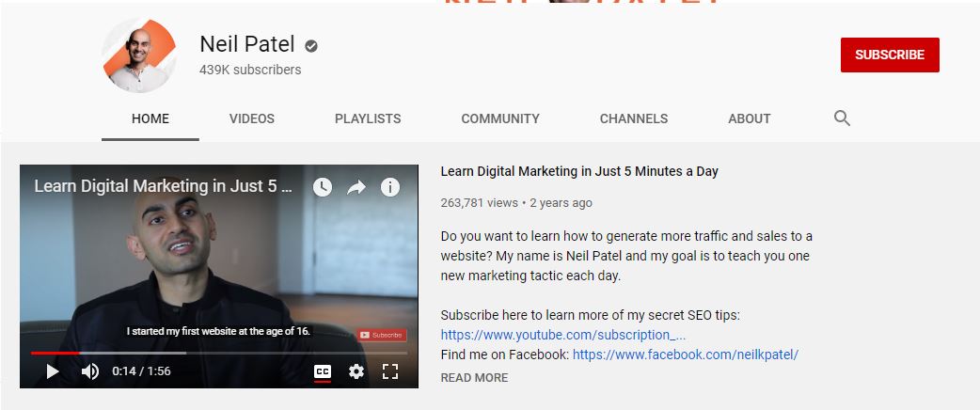Click the '0:14 / 1:56' time display
Screen dimensions: 980x410
coord(141,371)
